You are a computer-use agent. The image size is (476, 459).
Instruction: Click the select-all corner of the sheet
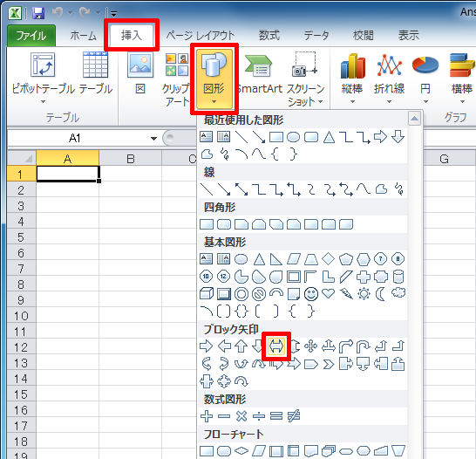[x=22, y=158]
